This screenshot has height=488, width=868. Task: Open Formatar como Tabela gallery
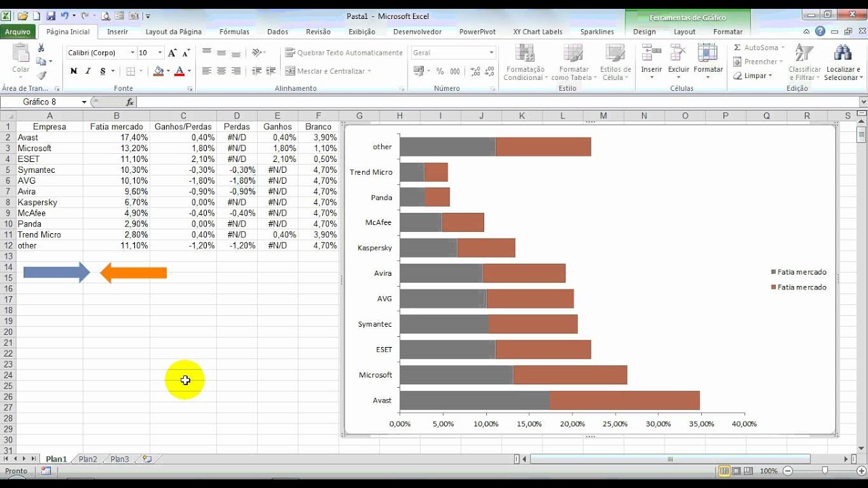click(x=574, y=62)
